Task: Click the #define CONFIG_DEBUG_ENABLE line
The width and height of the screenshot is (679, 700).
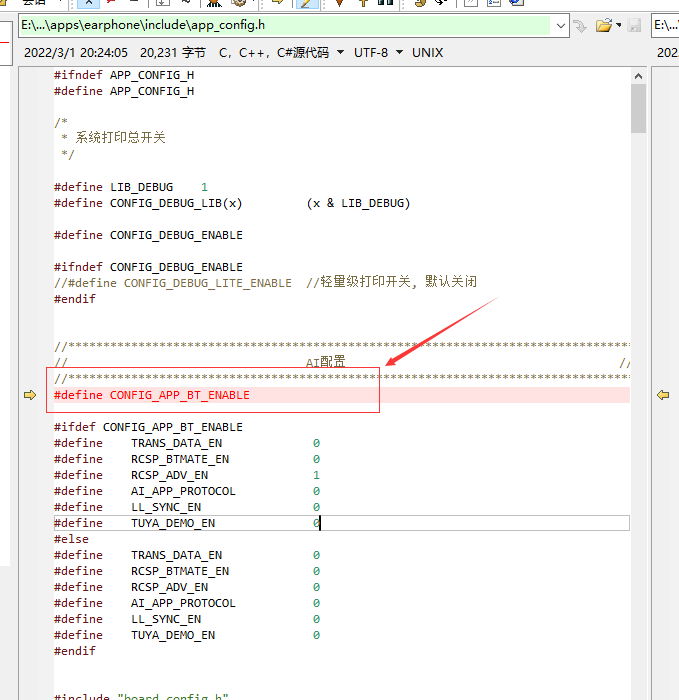Action: pyautogui.click(x=148, y=235)
